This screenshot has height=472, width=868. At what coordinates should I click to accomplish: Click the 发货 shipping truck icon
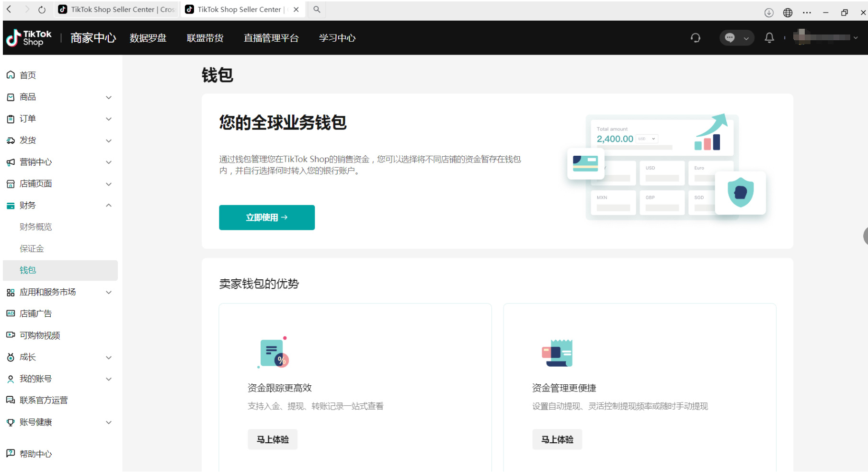point(11,140)
